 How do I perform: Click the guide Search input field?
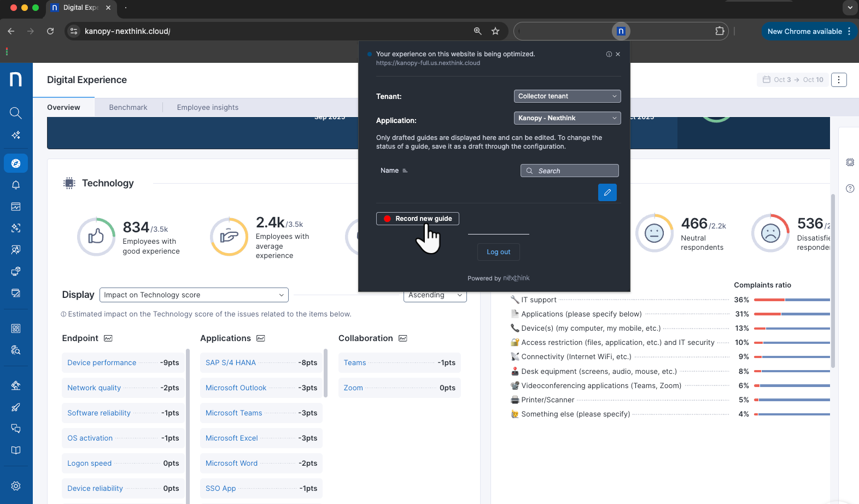click(570, 171)
